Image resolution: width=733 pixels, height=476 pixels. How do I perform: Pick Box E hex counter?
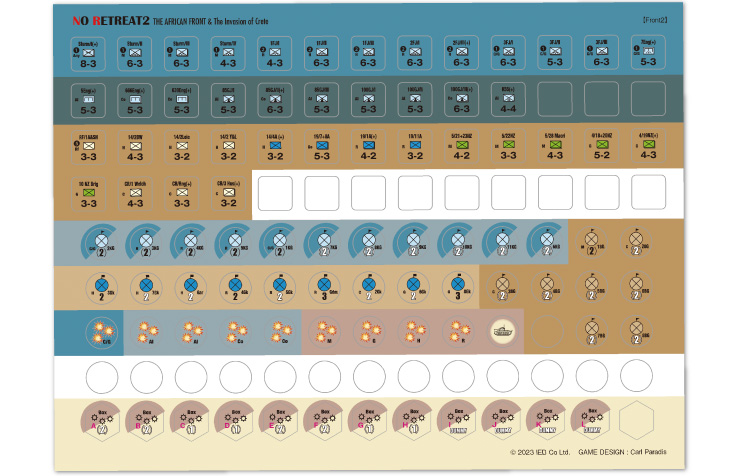pyautogui.click(x=279, y=420)
